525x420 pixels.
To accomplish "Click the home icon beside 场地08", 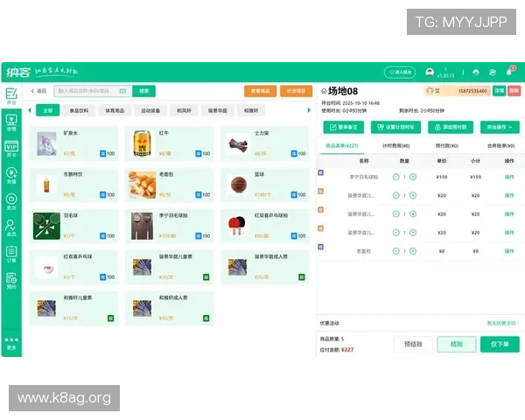I will pos(324,91).
